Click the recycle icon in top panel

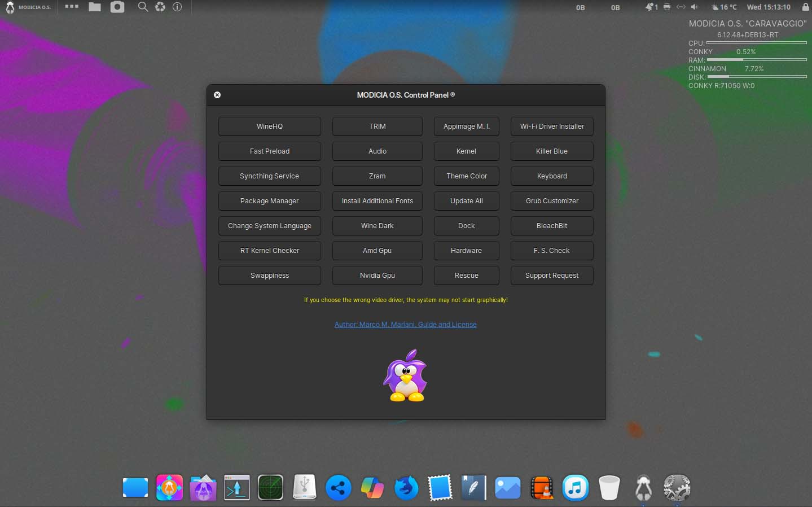160,7
